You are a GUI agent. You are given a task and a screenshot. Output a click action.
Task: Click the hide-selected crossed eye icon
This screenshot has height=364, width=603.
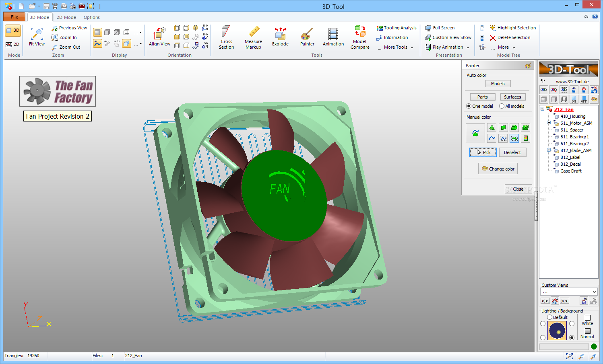point(554,90)
